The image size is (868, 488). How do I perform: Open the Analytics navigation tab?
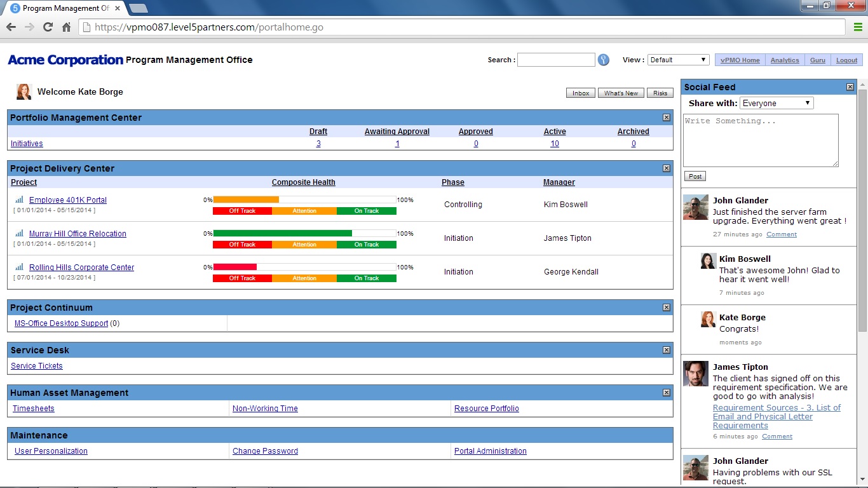[x=785, y=60]
